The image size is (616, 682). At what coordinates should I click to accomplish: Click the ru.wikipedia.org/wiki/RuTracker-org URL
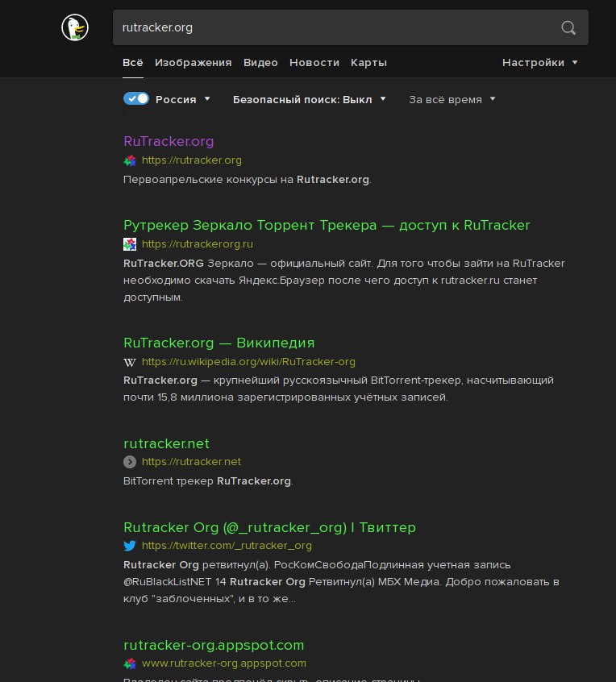pos(248,362)
